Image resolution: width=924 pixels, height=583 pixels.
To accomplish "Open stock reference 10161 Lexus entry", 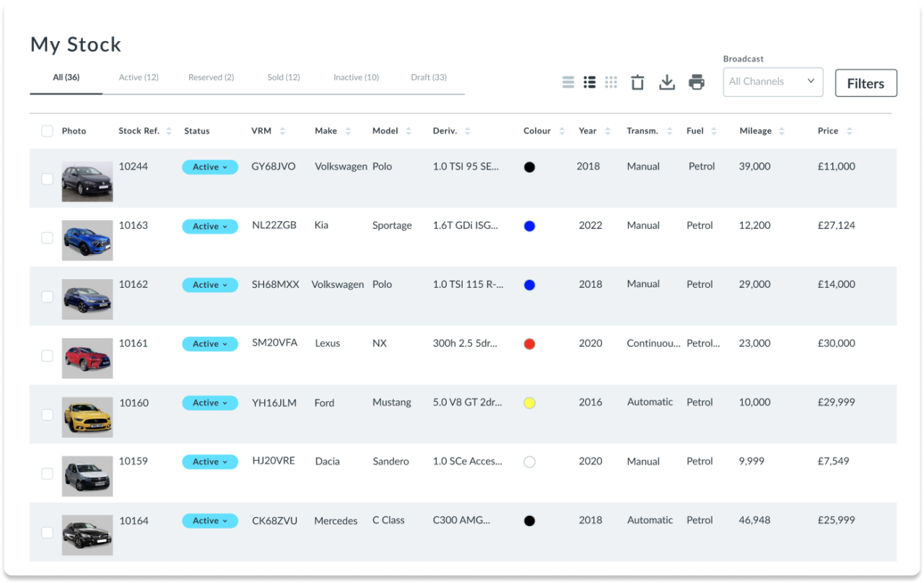I will 134,343.
